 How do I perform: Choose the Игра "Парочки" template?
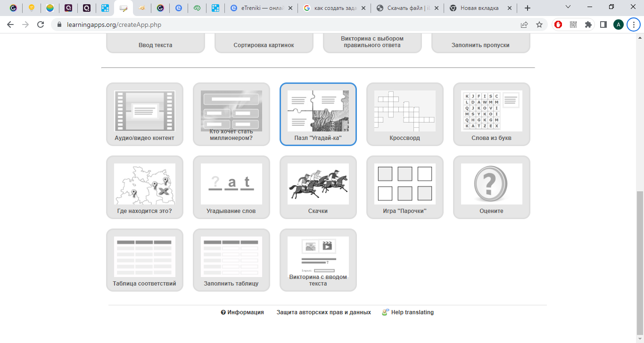405,187
